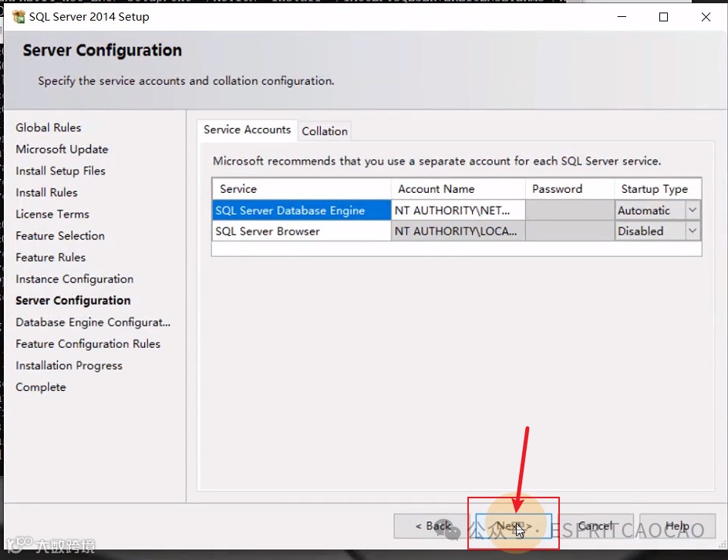Click the Global Rules step

[49, 128]
